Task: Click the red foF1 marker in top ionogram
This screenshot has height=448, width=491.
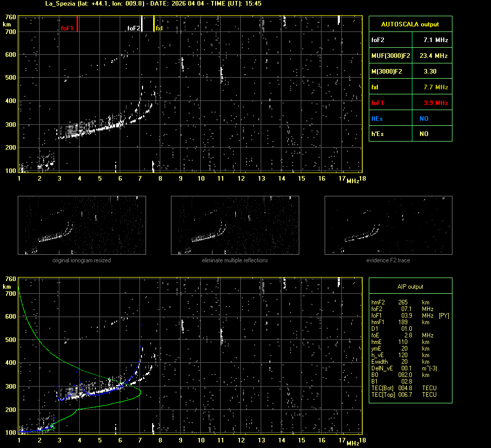Action: [77, 24]
